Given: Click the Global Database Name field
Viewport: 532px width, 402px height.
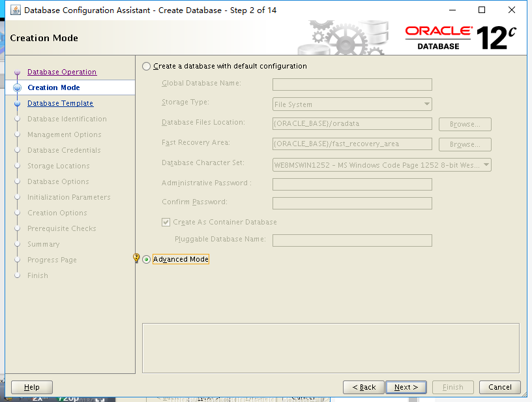Looking at the screenshot, I should 351,84.
